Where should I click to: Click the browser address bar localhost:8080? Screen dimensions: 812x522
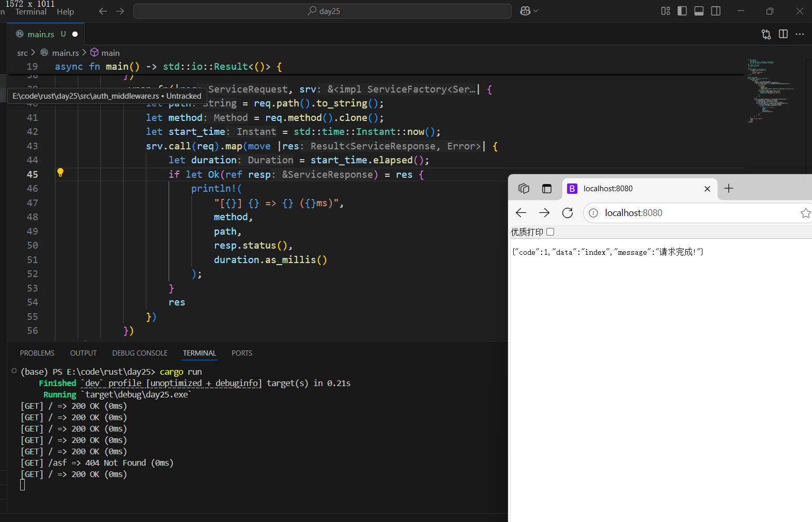pyautogui.click(x=634, y=213)
